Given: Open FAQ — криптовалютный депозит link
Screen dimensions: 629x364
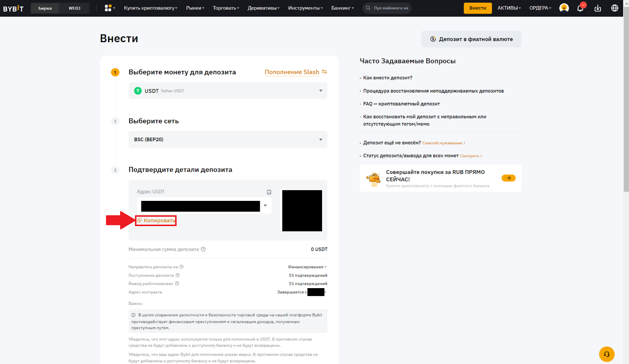Looking at the screenshot, I should tap(401, 104).
